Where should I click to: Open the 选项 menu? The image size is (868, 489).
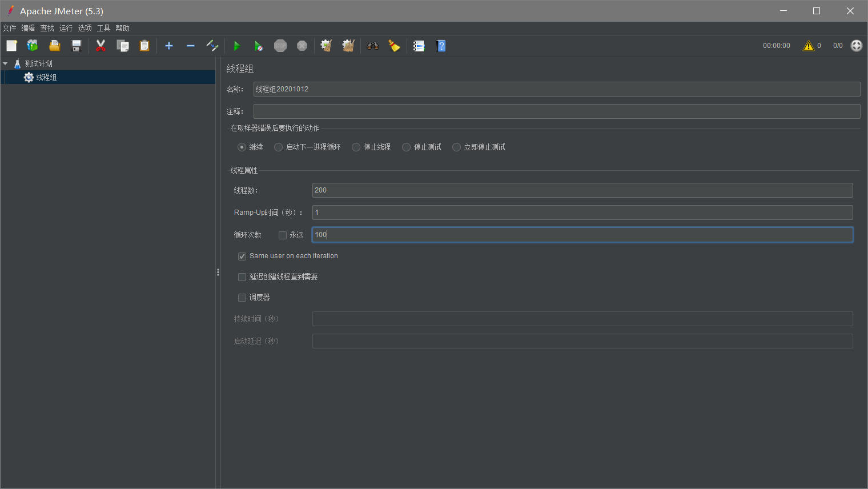click(85, 28)
